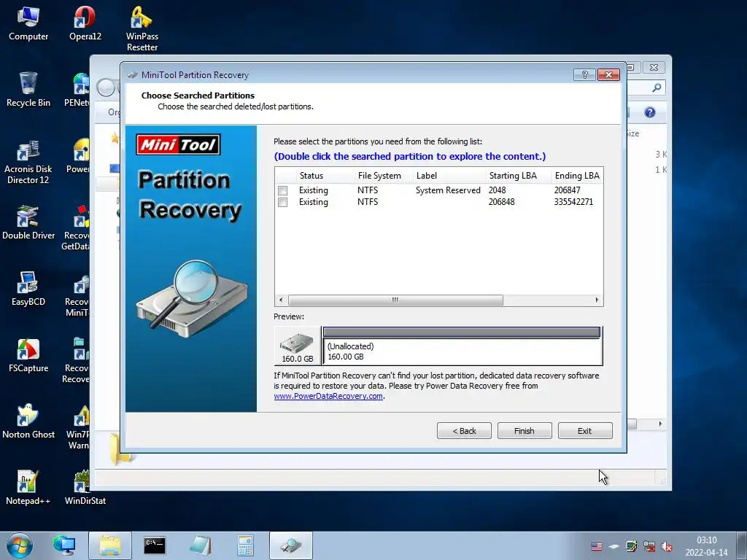This screenshot has height=560, width=747.
Task: Go back with the < Back button
Action: 464,431
